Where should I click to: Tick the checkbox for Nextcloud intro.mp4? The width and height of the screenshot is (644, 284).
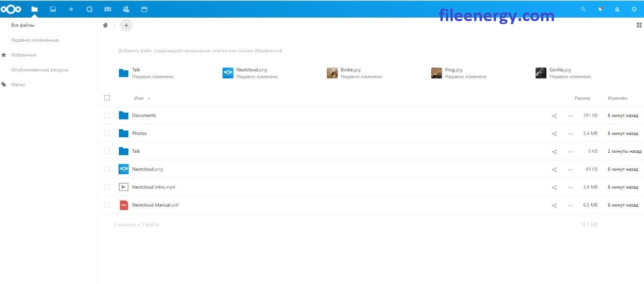click(x=107, y=187)
